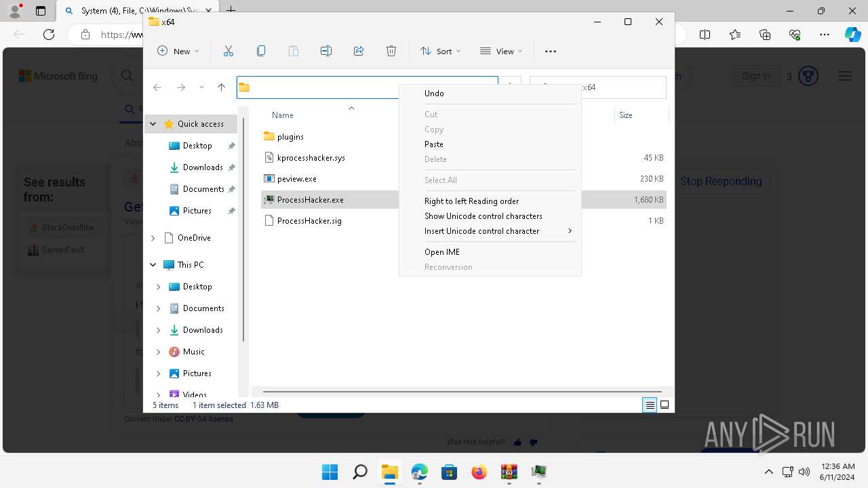Switch to details view icon in status bar

point(650,405)
